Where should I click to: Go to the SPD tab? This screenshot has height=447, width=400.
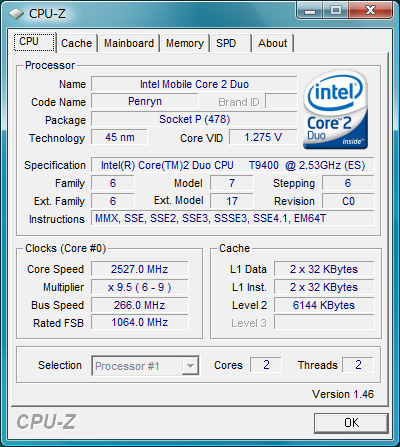coord(230,43)
